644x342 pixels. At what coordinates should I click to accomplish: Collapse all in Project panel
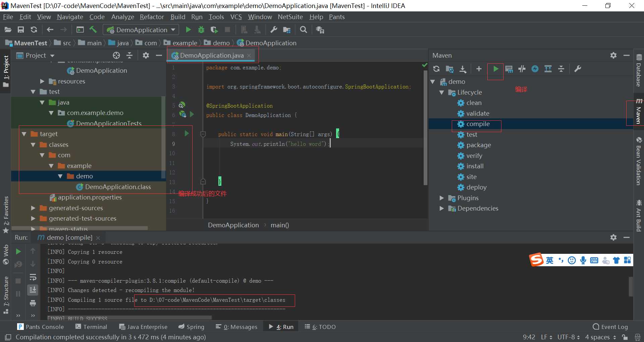click(x=129, y=55)
